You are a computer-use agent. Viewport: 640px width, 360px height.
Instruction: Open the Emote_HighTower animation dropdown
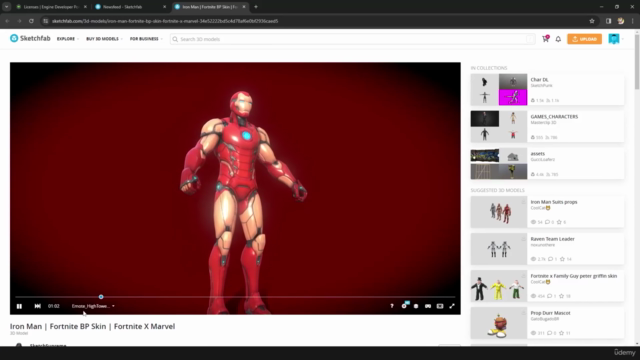click(x=93, y=306)
